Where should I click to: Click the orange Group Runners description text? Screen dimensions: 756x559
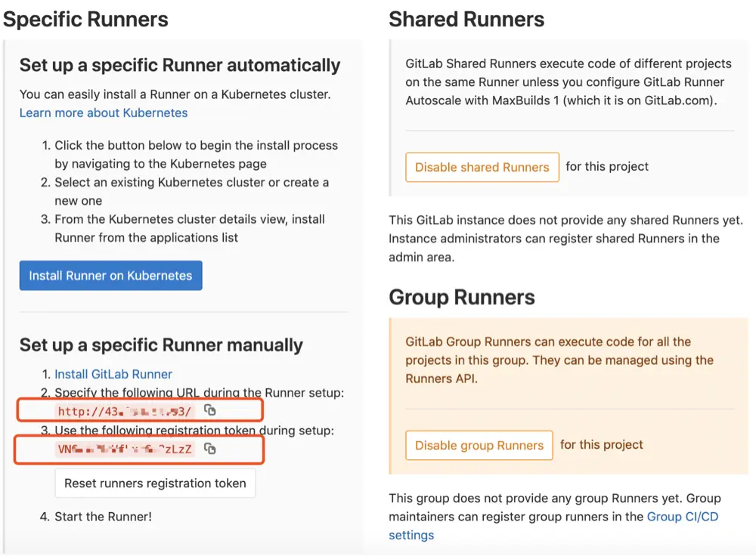click(559, 360)
